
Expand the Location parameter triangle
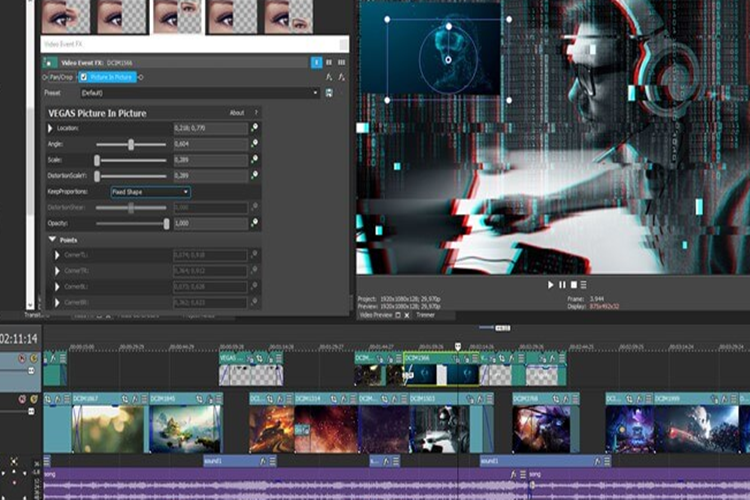(50, 128)
